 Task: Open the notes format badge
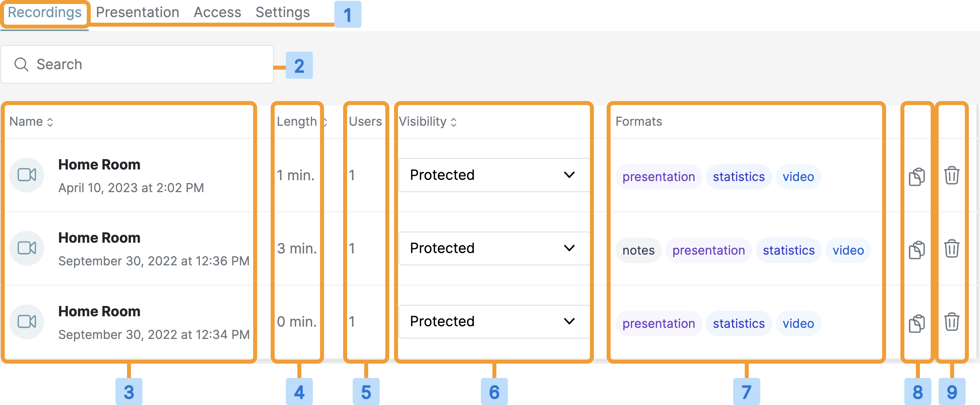click(x=638, y=250)
